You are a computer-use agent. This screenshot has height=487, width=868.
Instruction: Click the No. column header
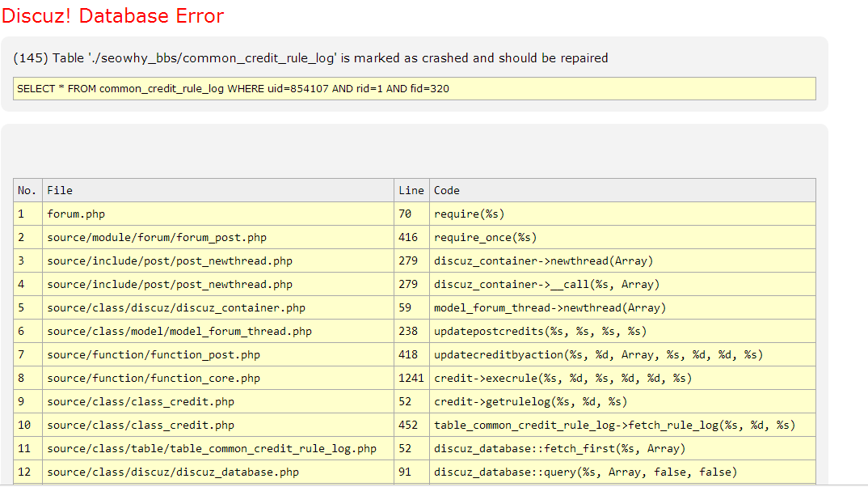[x=27, y=190]
